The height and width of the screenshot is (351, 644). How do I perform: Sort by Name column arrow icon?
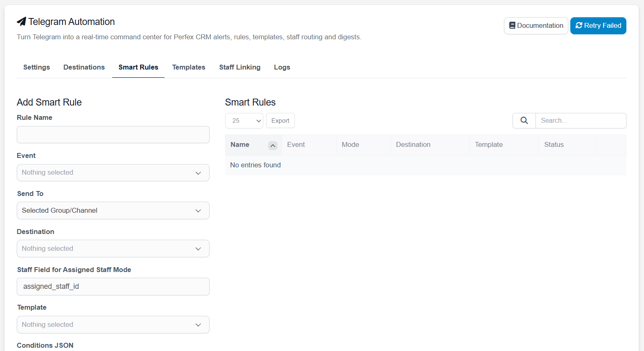coord(273,146)
